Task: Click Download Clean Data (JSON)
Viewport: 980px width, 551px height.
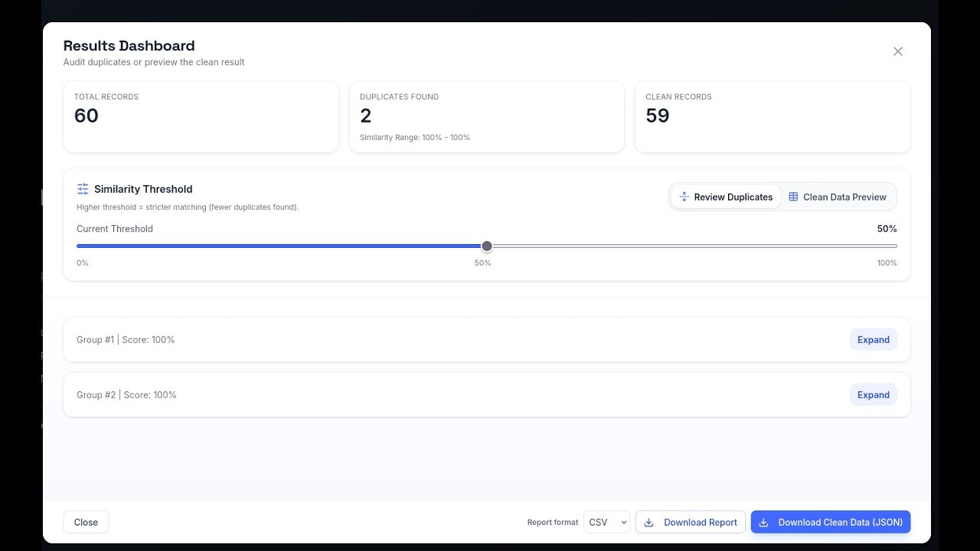Action: pyautogui.click(x=831, y=522)
